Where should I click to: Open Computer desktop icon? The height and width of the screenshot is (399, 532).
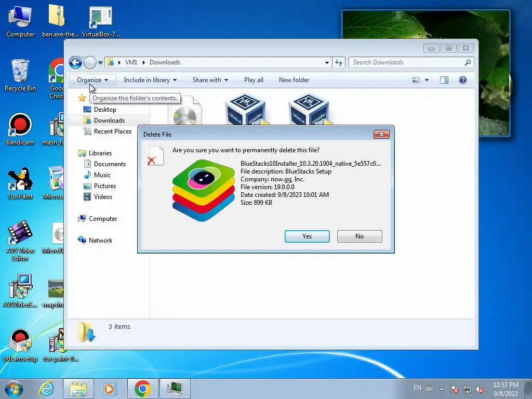20,22
